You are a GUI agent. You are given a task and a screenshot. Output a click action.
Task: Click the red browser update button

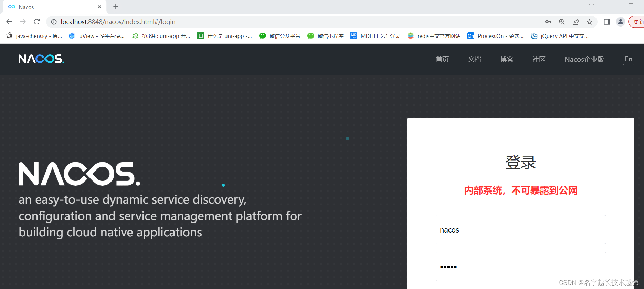tap(636, 22)
